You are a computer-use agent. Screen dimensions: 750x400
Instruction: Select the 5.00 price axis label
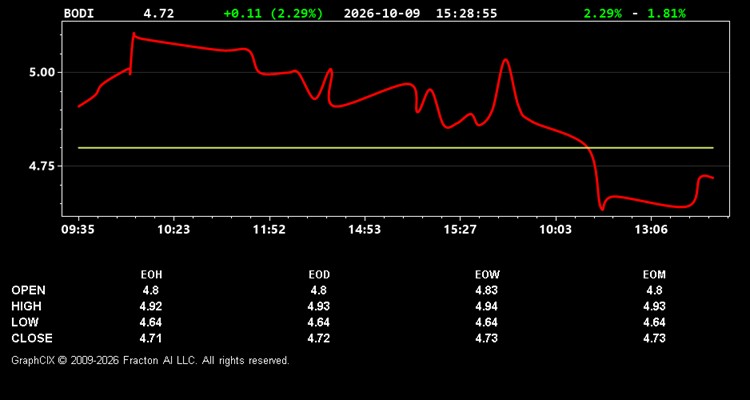pos(42,72)
